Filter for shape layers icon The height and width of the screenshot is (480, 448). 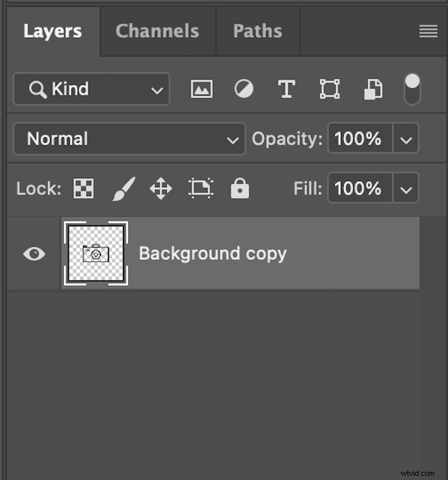point(329,89)
